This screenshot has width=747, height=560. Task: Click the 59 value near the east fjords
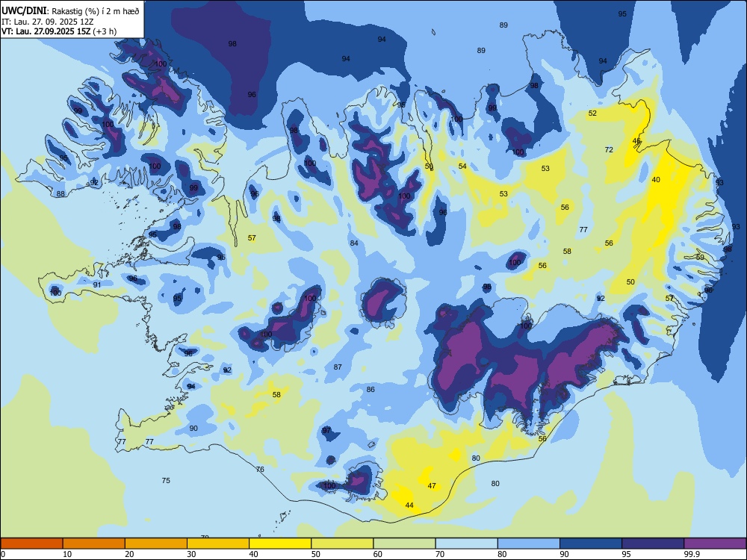tap(700, 257)
